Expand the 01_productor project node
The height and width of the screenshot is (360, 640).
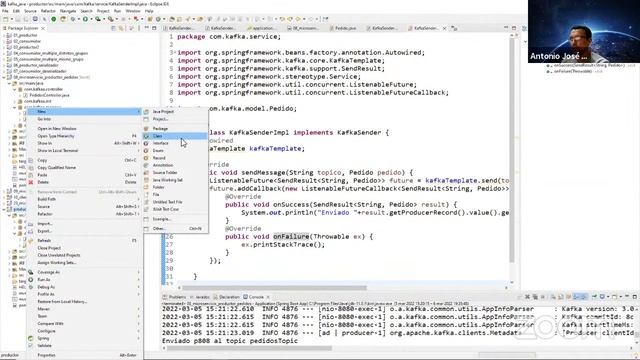click(x=4, y=36)
